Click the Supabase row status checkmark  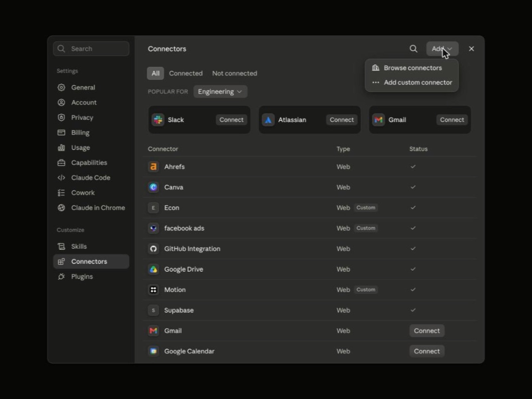pyautogui.click(x=413, y=310)
